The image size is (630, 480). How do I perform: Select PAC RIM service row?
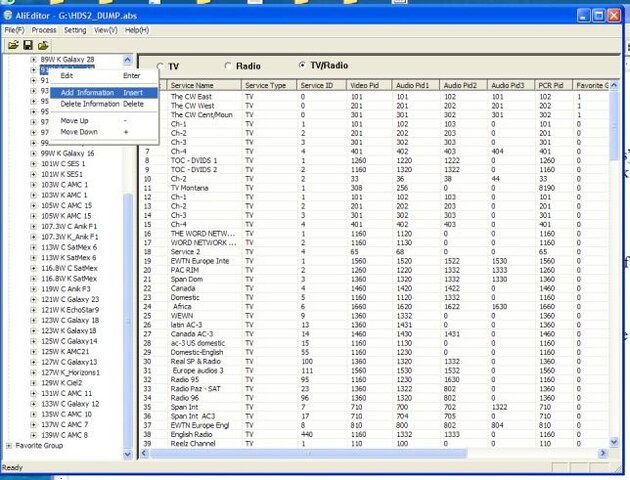374,270
